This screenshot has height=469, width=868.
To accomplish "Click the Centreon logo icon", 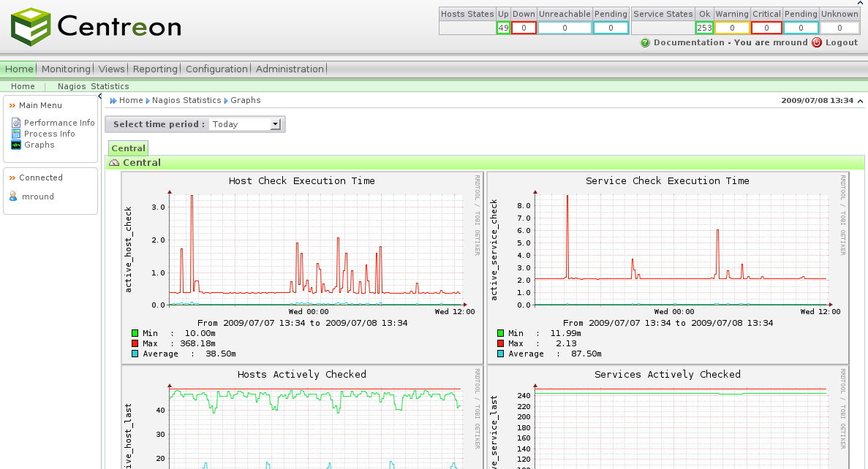I will pyautogui.click(x=31, y=27).
